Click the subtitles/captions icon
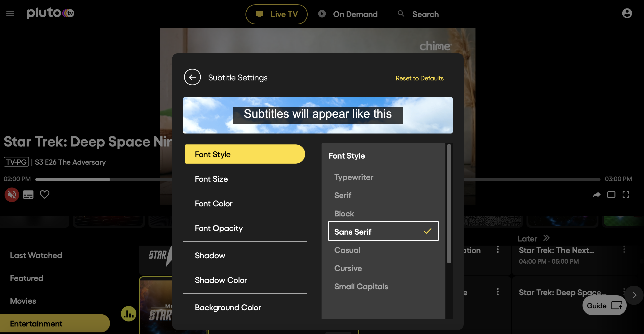 tap(28, 195)
